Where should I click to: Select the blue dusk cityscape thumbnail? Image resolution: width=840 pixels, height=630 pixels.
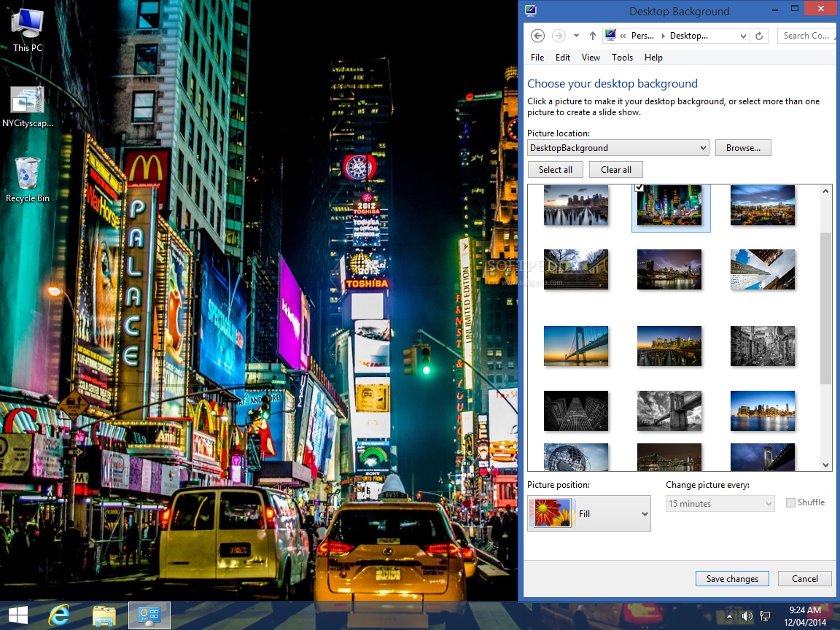[762, 206]
